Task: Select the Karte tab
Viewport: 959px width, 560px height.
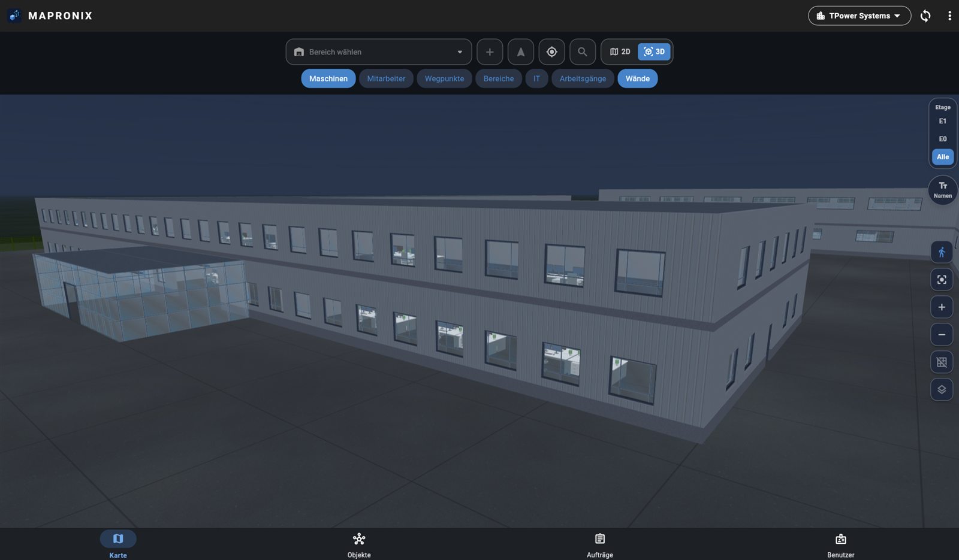Action: 118,545
